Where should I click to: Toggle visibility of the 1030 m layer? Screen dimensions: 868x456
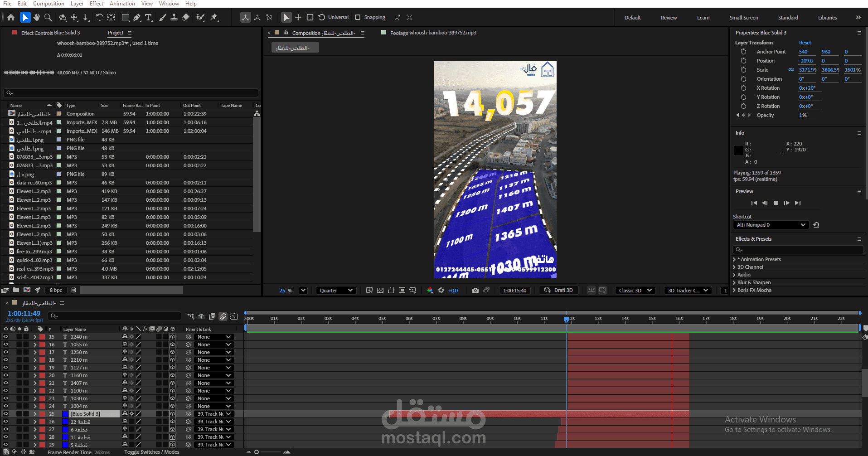(6, 399)
